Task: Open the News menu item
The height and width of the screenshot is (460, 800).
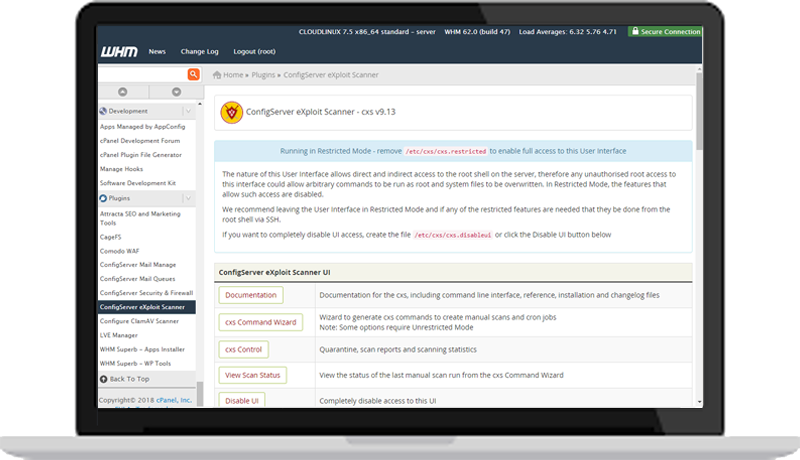Action: tap(157, 52)
